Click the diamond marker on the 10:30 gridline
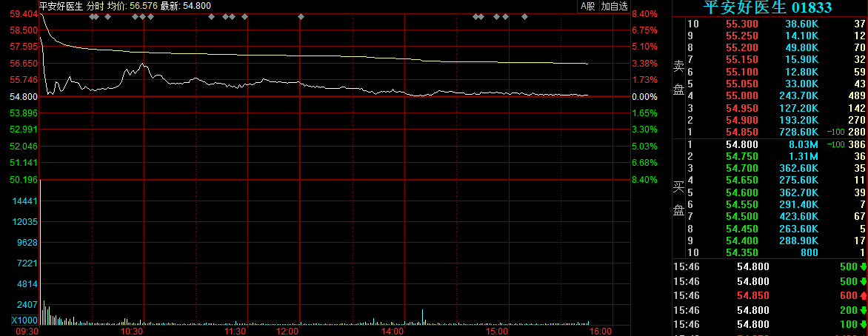 (x=143, y=16)
